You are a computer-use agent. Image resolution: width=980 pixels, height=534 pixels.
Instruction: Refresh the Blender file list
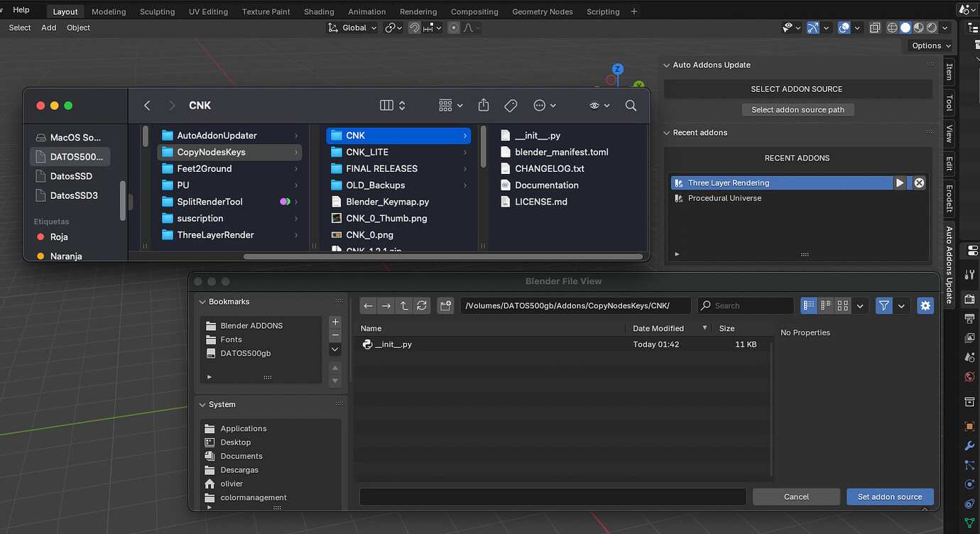point(422,305)
